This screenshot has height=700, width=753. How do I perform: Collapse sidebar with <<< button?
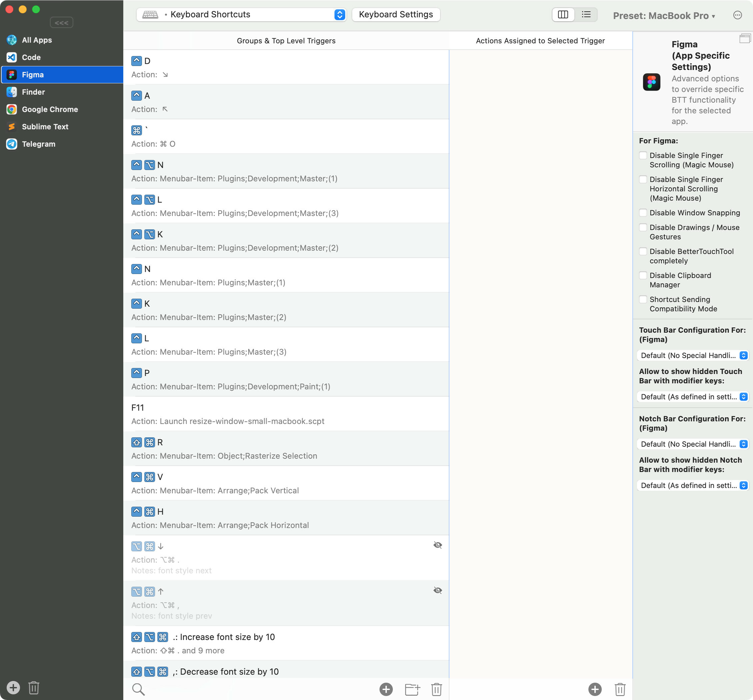pyautogui.click(x=61, y=23)
